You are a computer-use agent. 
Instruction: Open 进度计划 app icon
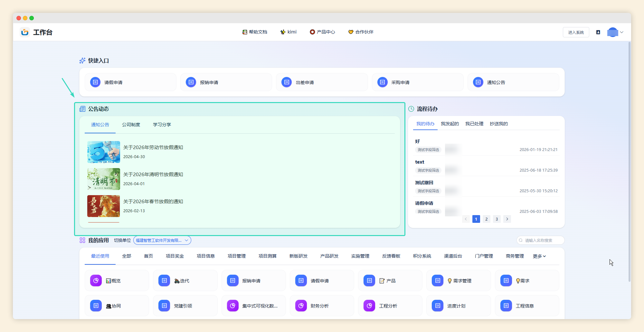[x=438, y=306]
